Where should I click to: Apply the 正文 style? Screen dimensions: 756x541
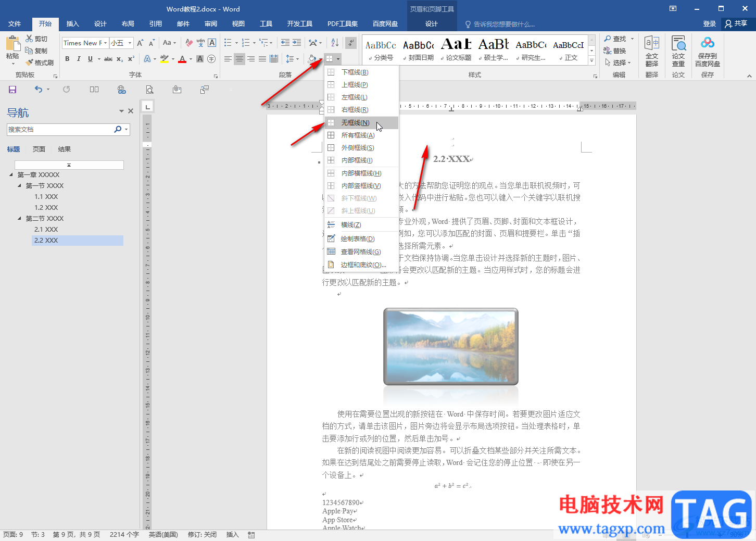569,50
